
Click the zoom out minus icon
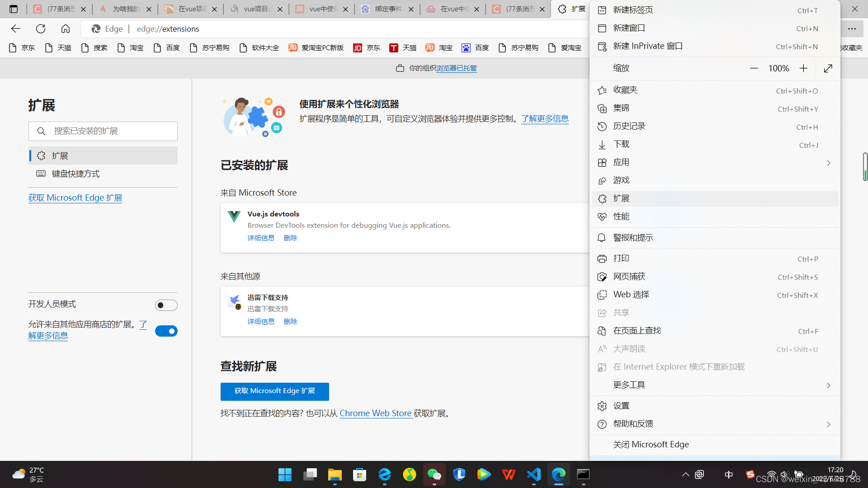coord(754,68)
